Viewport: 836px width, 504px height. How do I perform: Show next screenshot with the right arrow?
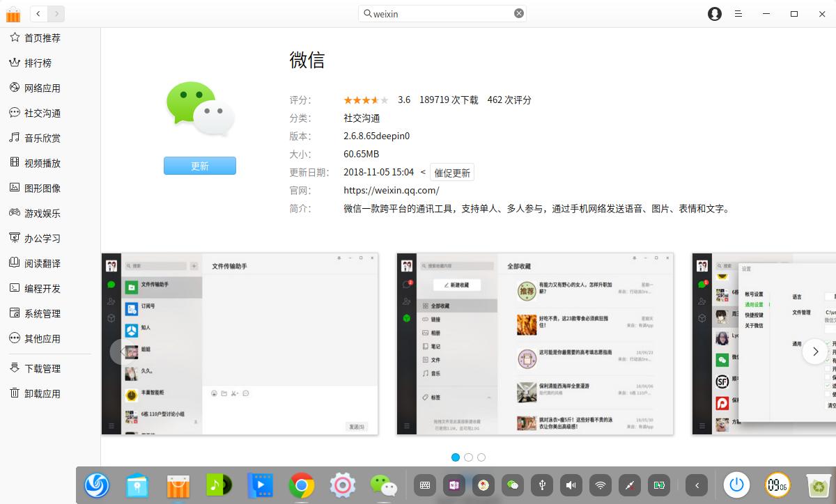point(815,352)
